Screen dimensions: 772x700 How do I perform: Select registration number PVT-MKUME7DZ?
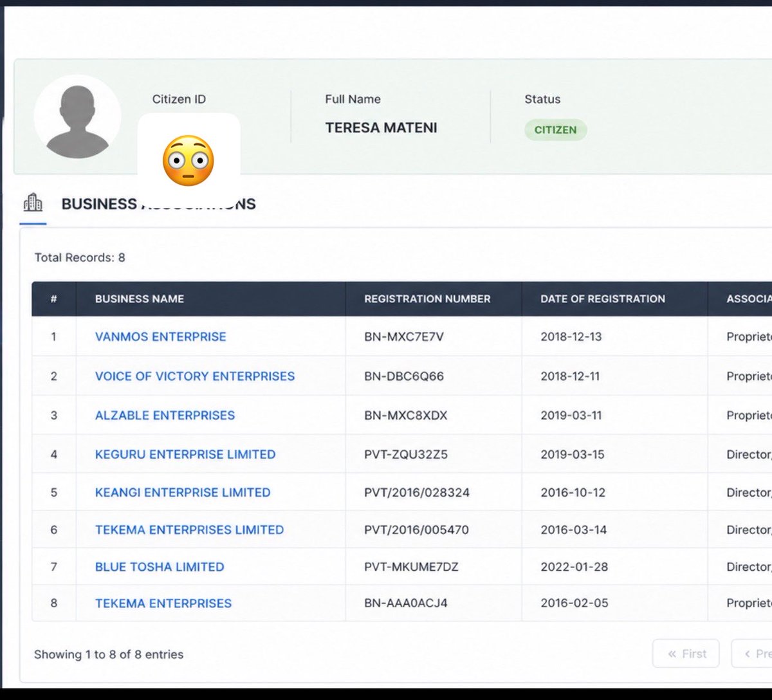(411, 567)
